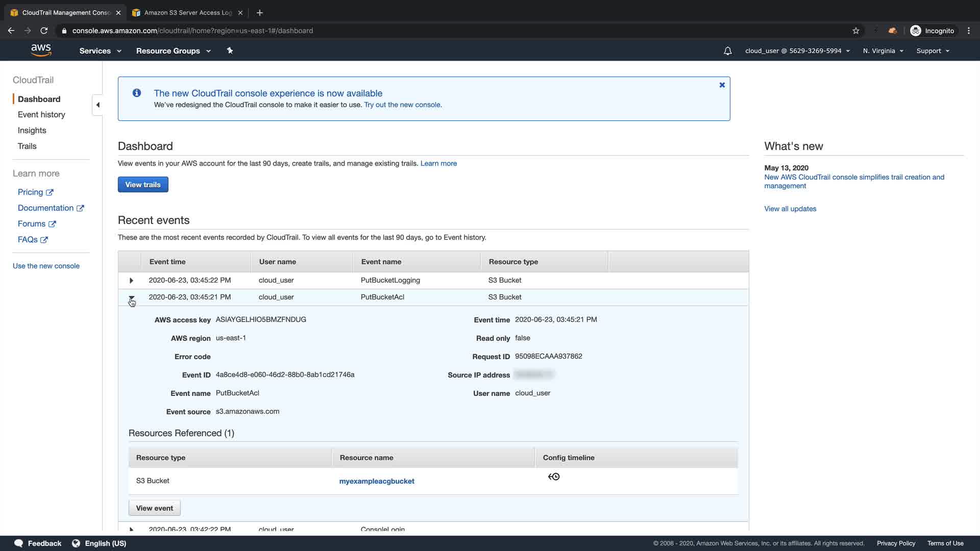Dismiss the new console experience banner
This screenshot has height=551, width=980.
click(722, 85)
